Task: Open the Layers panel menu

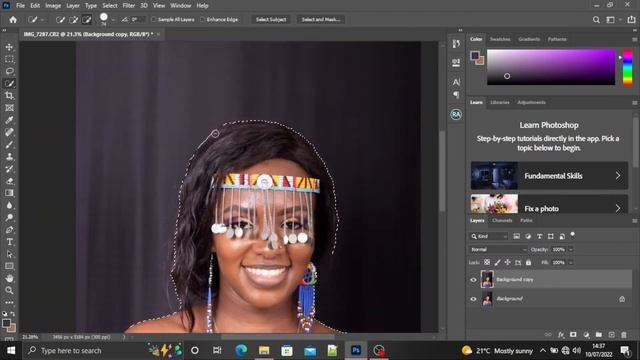Action: pyautogui.click(x=634, y=220)
